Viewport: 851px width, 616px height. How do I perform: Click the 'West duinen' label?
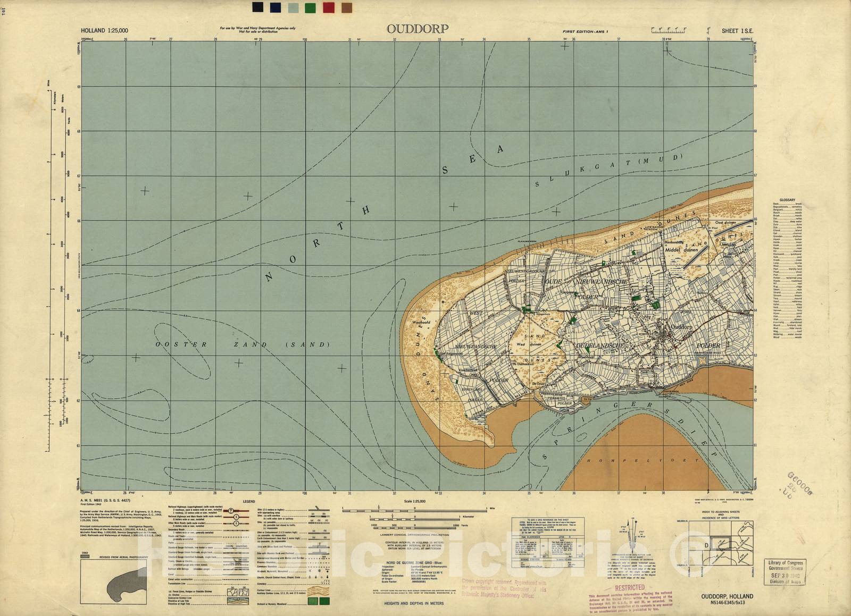[528, 344]
